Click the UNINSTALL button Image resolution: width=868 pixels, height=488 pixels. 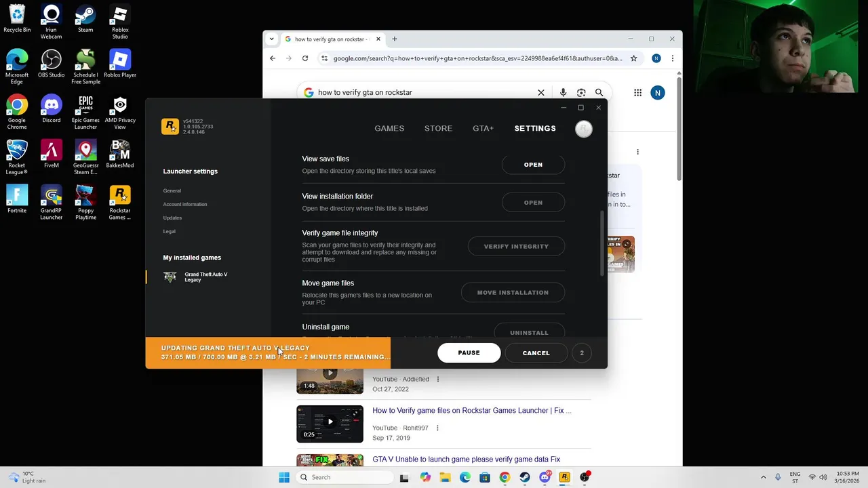pyautogui.click(x=529, y=332)
